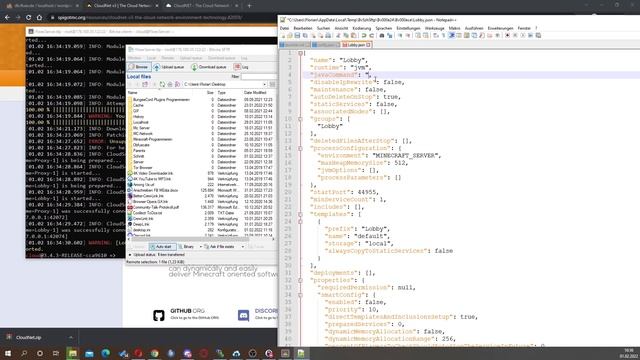Click the Auto start button in SFTP client

coord(162,247)
